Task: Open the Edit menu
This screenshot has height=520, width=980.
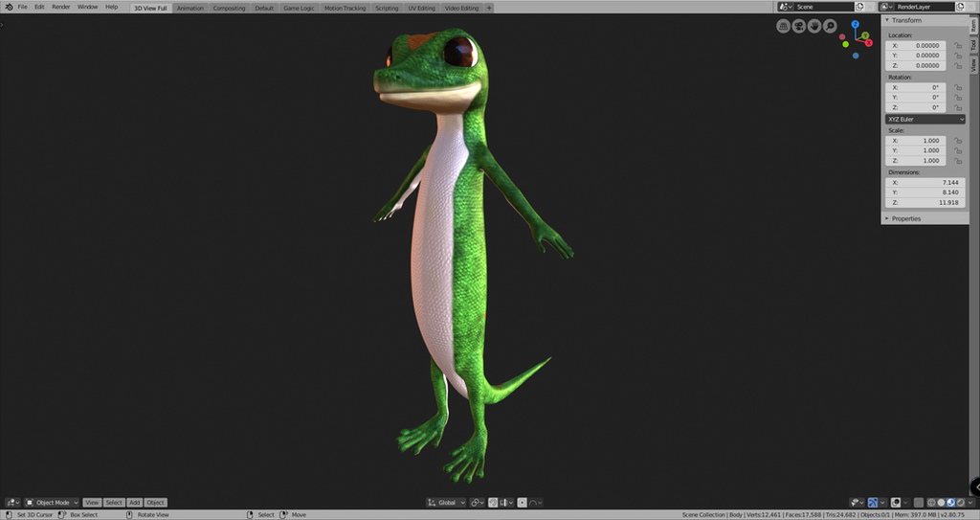Action: [39, 7]
